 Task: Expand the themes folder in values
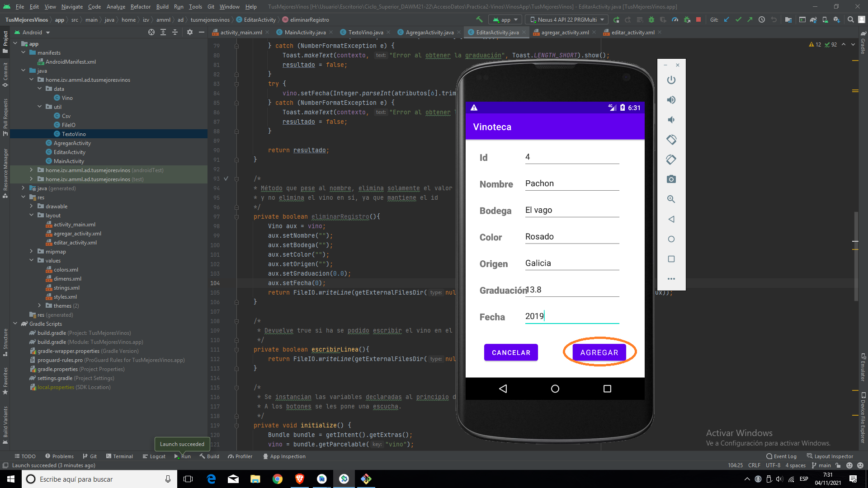[40, 305]
